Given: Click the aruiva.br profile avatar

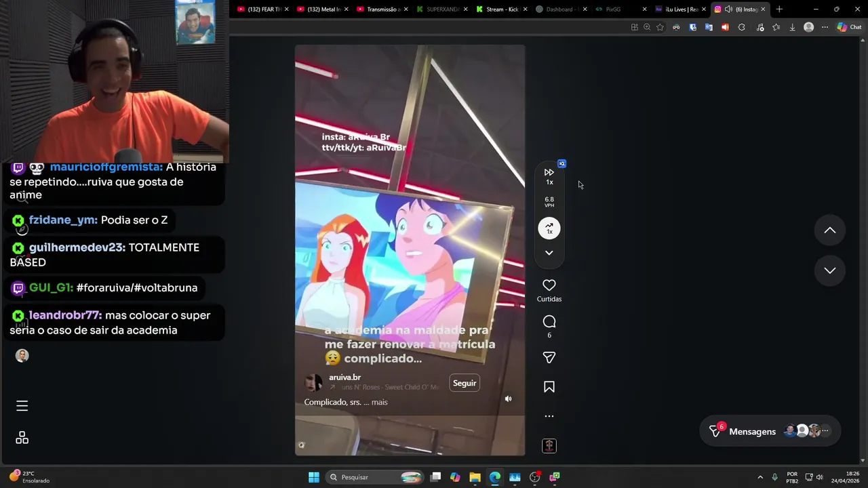Looking at the screenshot, I should (314, 383).
